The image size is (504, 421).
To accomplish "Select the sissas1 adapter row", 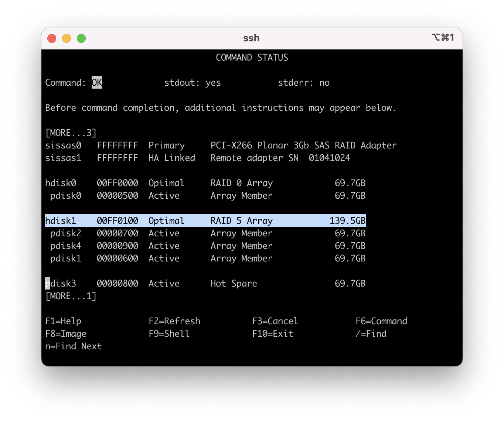I will click(198, 158).
